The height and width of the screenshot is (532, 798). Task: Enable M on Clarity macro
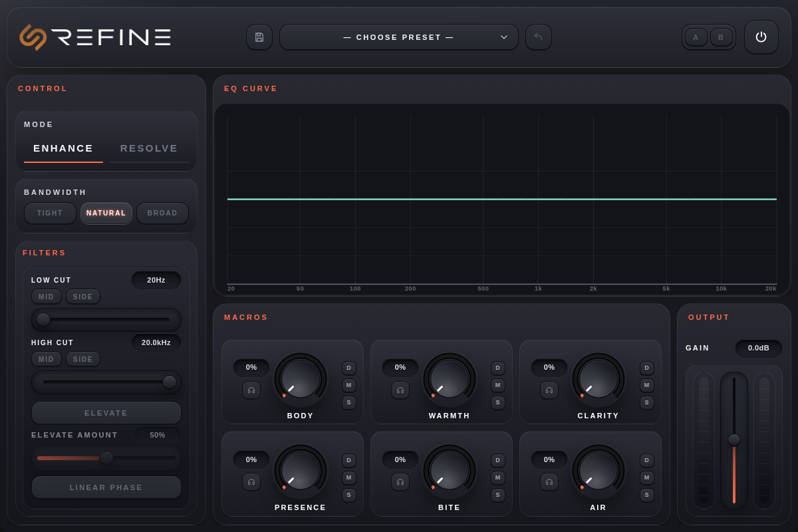click(647, 385)
